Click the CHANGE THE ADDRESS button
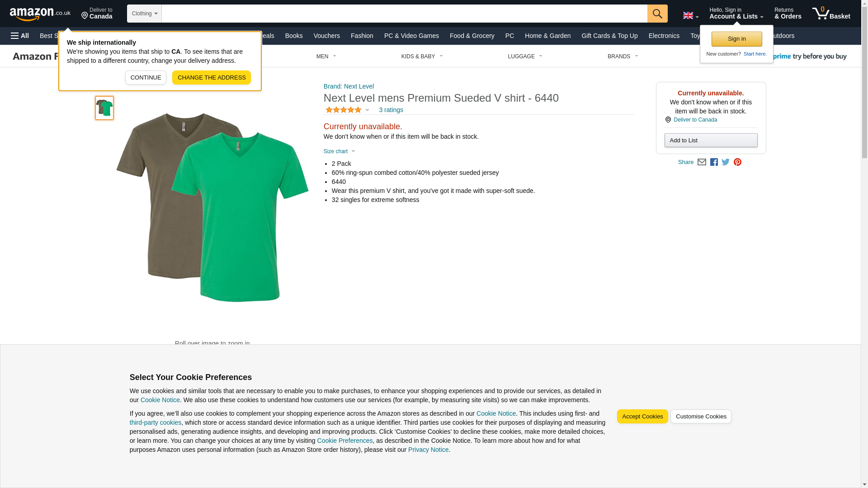 tap(211, 77)
